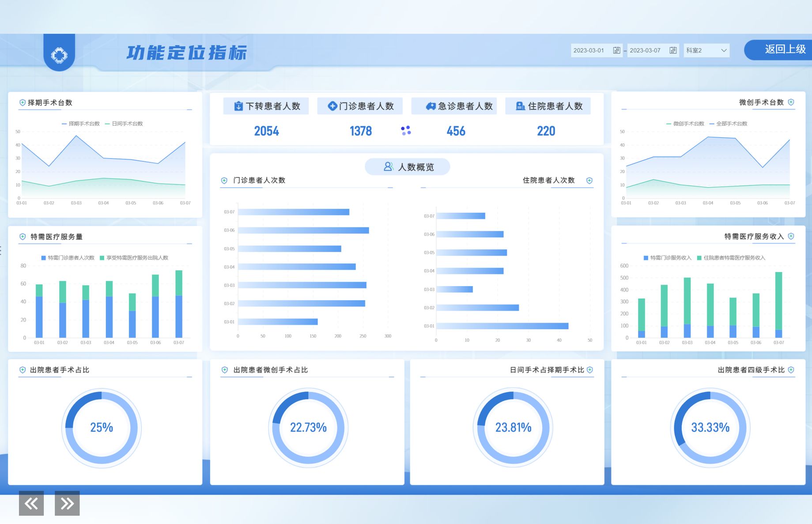Click shield icon beside 特需医疗服务量
The height and width of the screenshot is (524, 812).
[x=22, y=237]
